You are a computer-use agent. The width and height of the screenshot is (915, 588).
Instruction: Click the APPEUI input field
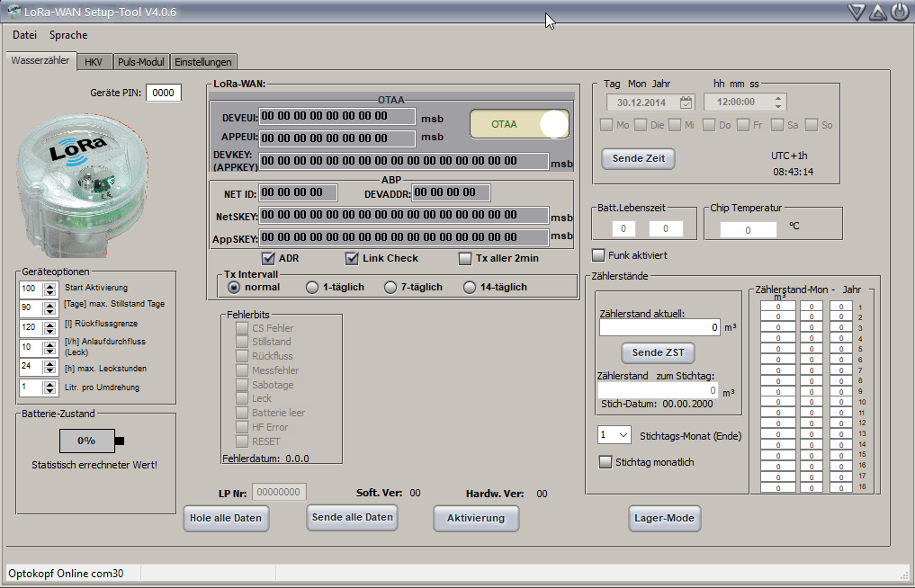coord(337,138)
